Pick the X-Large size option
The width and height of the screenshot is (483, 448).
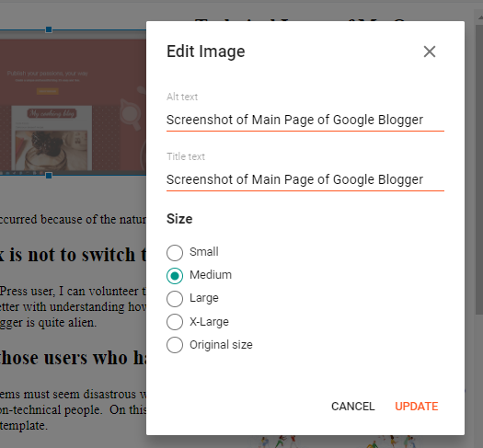[x=175, y=322]
